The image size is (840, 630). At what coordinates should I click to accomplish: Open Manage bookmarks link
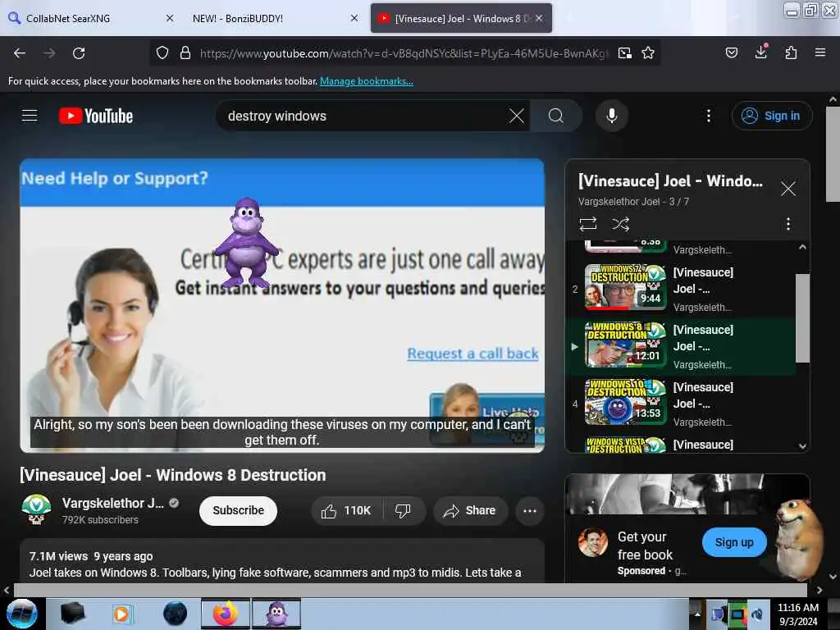coord(367,81)
